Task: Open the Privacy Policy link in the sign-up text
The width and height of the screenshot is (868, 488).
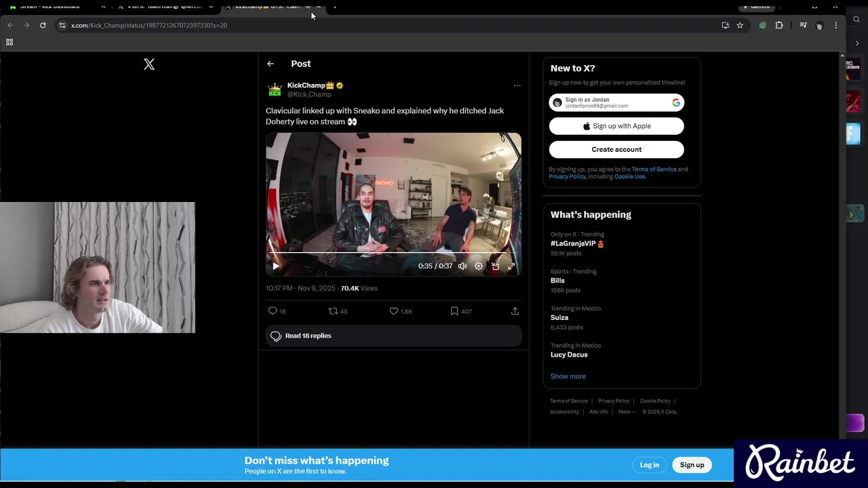Action: tap(567, 177)
